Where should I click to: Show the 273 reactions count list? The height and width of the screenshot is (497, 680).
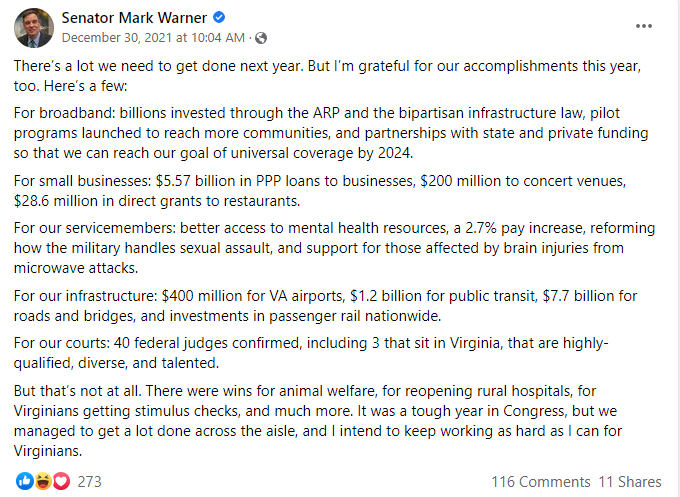click(90, 481)
